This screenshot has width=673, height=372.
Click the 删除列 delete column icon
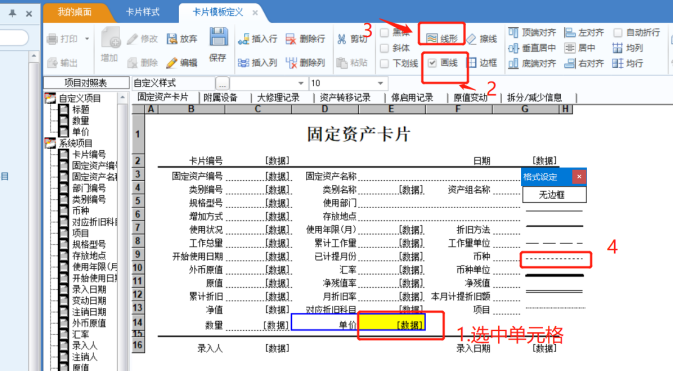point(291,63)
